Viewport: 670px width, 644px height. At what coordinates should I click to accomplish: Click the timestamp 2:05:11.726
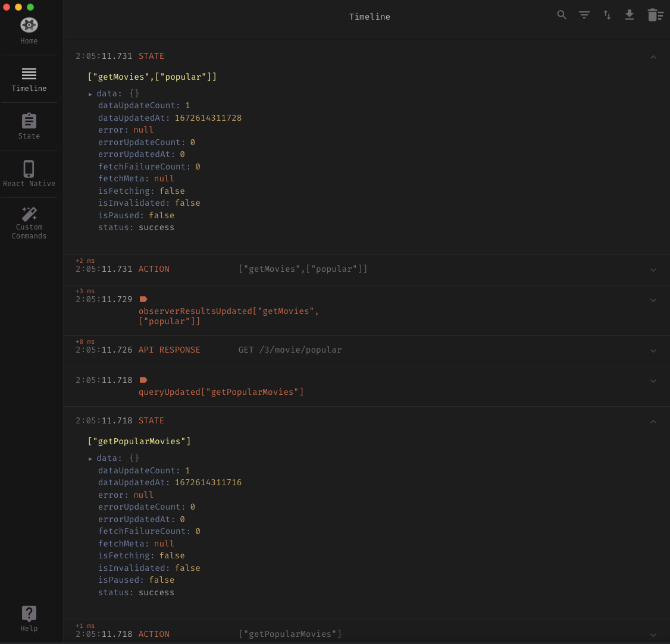[104, 350]
